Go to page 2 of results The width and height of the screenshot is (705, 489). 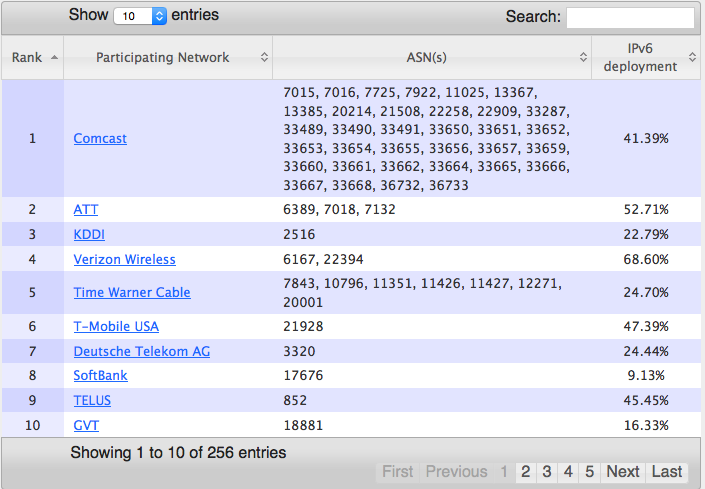click(526, 472)
